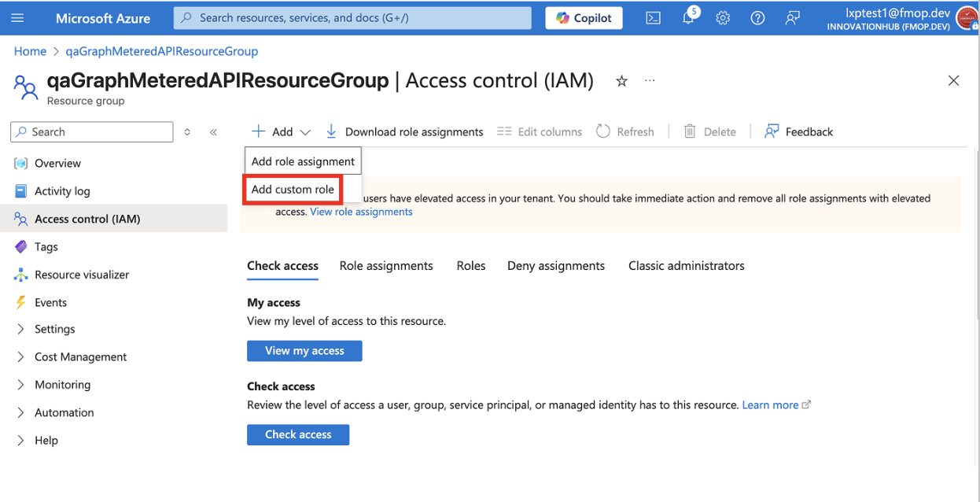The height and width of the screenshot is (502, 980).
Task: Open the portal hamburger menu
Action: pos(18,18)
